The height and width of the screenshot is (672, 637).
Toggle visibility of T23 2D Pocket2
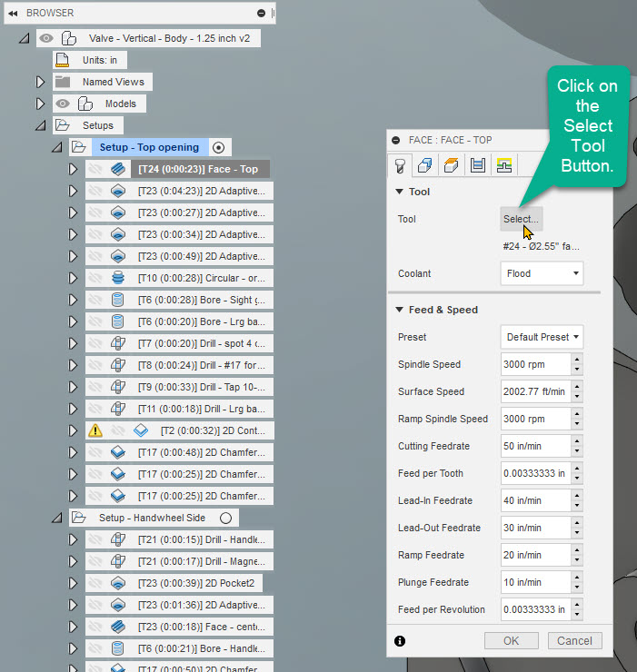(95, 583)
